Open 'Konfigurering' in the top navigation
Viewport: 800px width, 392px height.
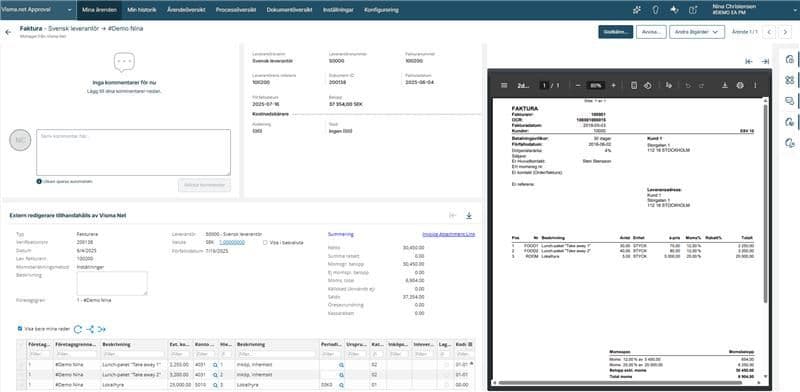pos(382,10)
